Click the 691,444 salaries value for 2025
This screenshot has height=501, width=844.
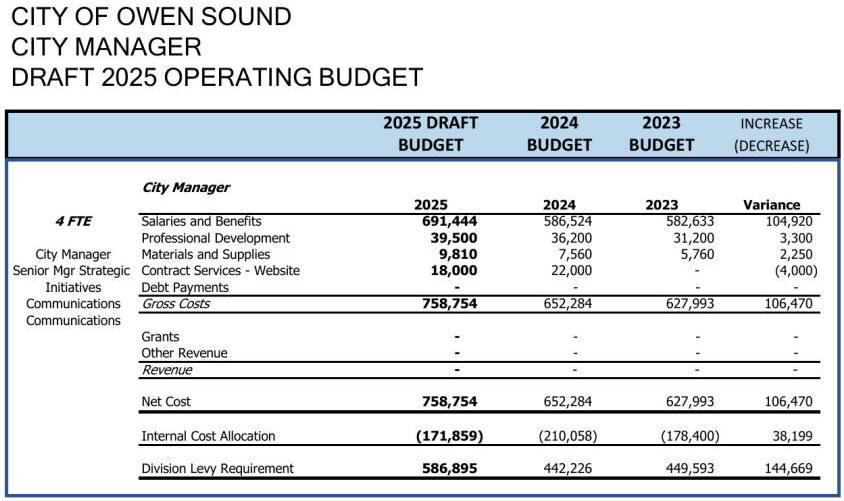point(446,221)
